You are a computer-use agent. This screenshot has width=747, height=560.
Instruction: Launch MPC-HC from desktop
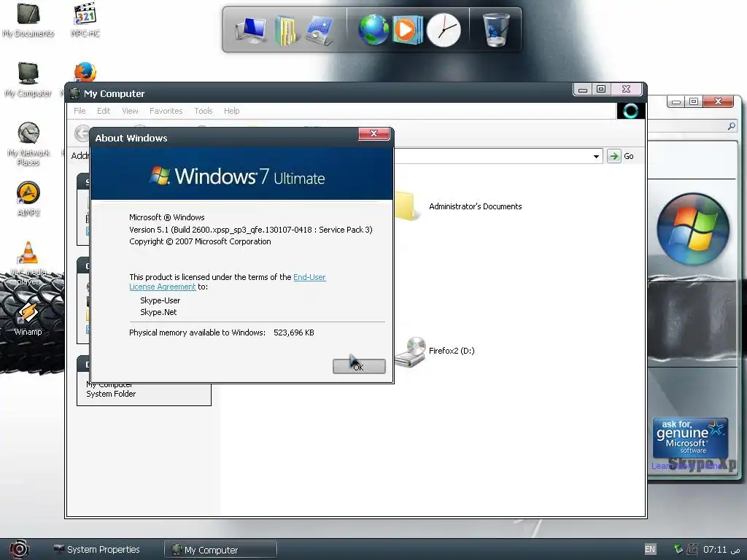85,19
